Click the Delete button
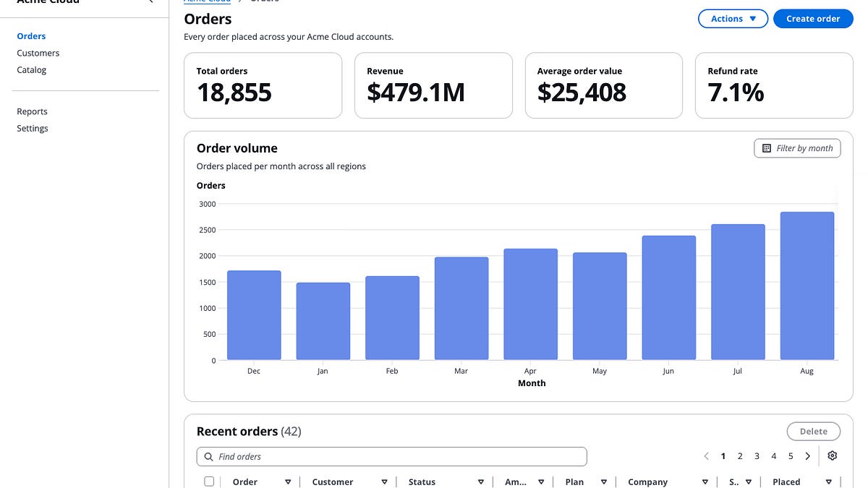This screenshot has height=488, width=868. 813,432
